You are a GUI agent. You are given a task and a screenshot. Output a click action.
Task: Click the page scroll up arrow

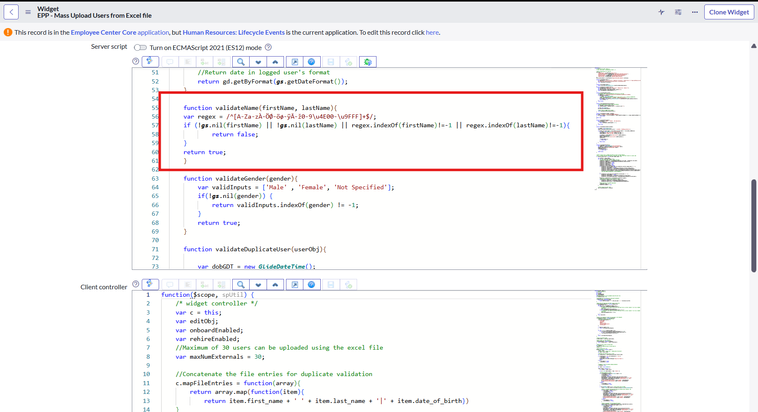(x=754, y=46)
